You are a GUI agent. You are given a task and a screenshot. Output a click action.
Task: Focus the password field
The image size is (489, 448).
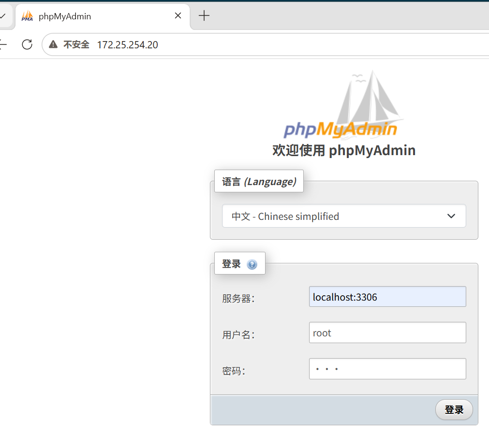click(387, 369)
